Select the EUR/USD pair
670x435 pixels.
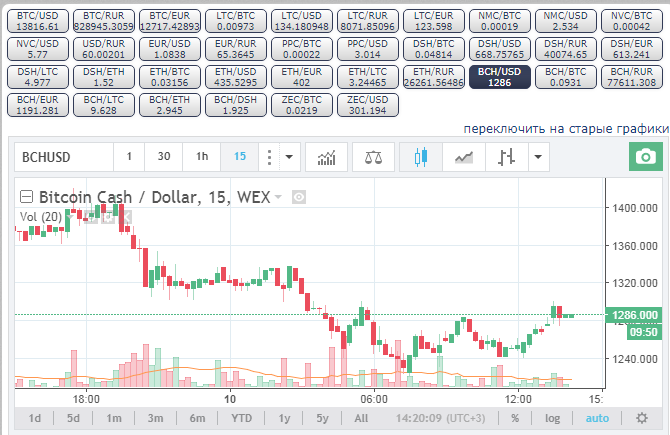tap(170, 49)
